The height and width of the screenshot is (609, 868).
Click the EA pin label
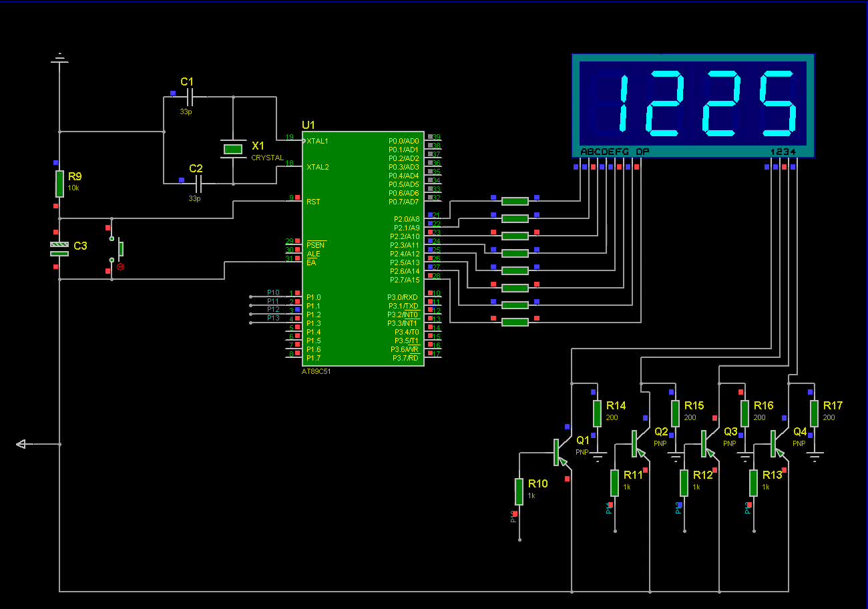coord(311,262)
